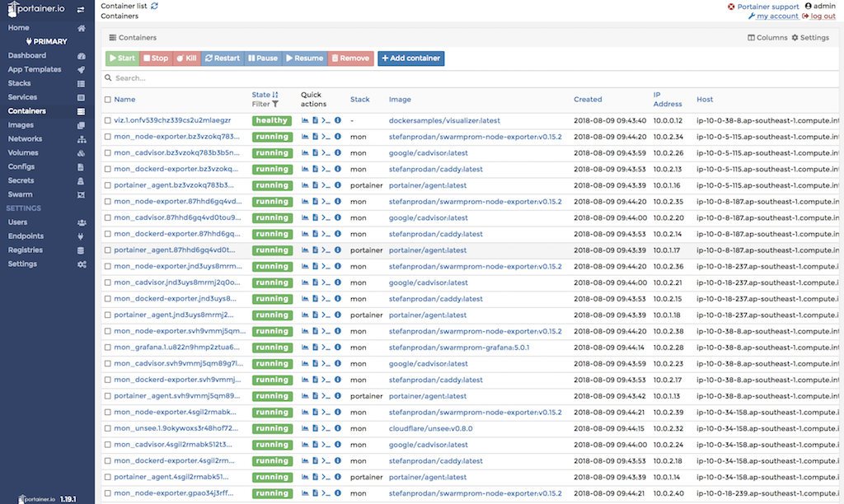
Task: Open console icon for mon_unsee container row
Action: point(326,429)
